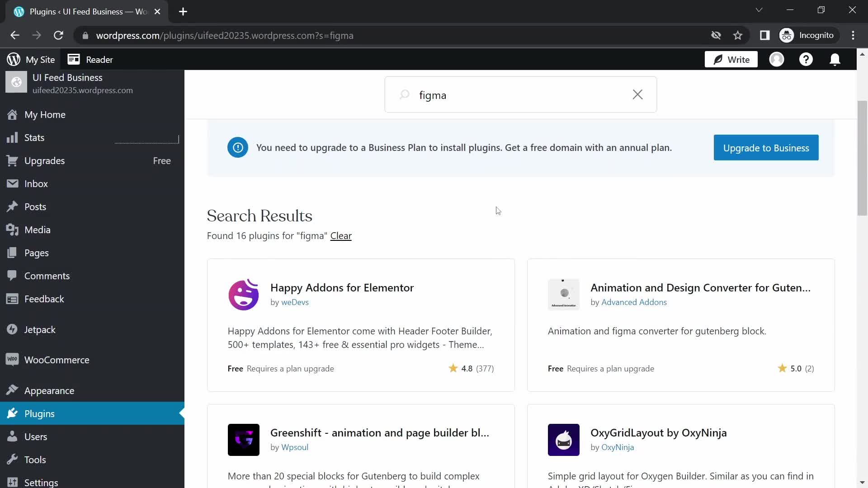Open the OxyNinja author link
868x488 pixels.
[618, 447]
